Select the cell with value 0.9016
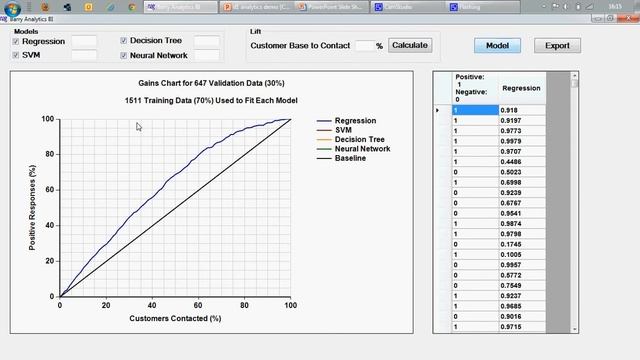 pos(522,317)
